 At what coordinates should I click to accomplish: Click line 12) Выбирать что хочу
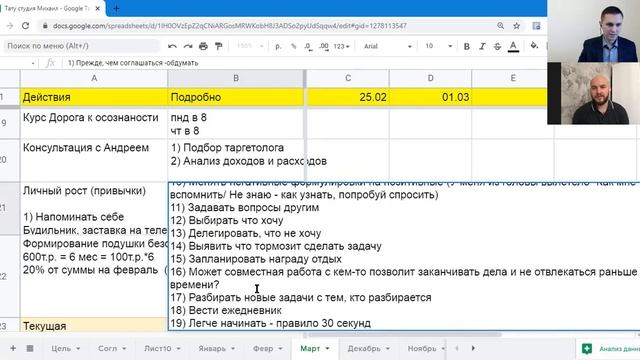tap(227, 220)
